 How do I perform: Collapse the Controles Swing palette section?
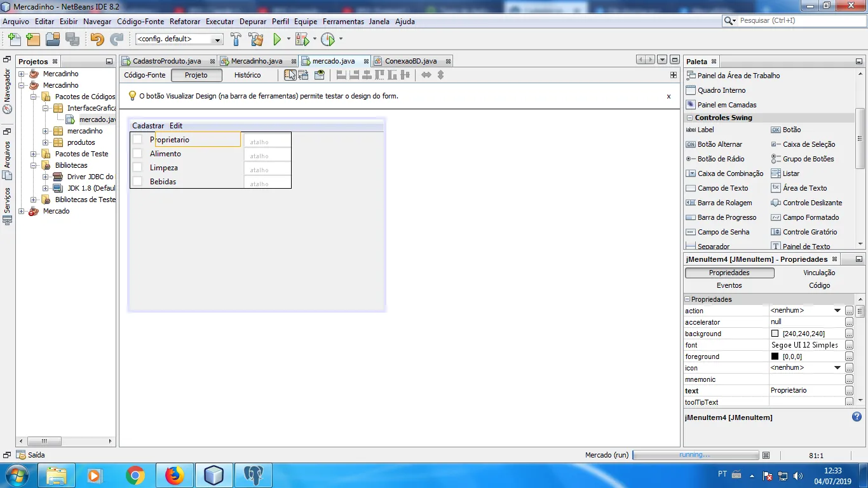pyautogui.click(x=690, y=118)
